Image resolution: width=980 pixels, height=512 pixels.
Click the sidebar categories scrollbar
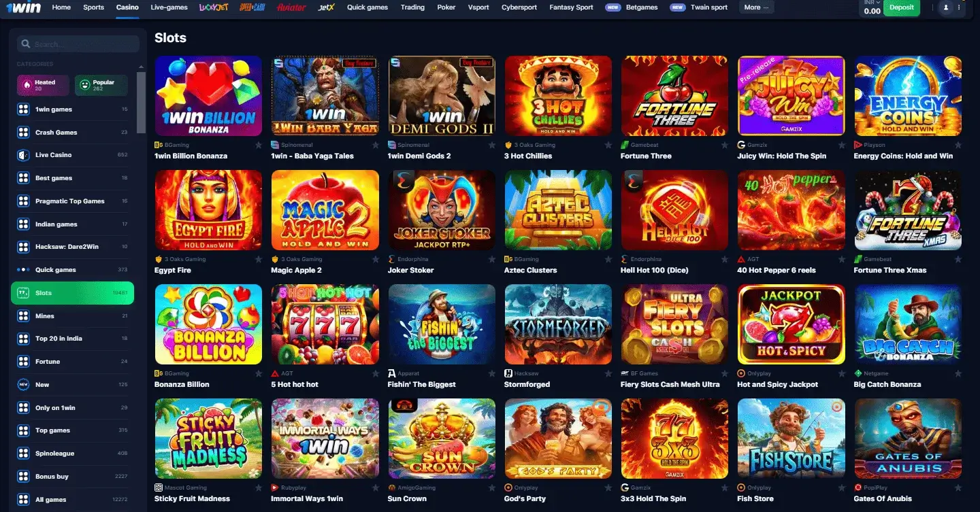click(142, 102)
